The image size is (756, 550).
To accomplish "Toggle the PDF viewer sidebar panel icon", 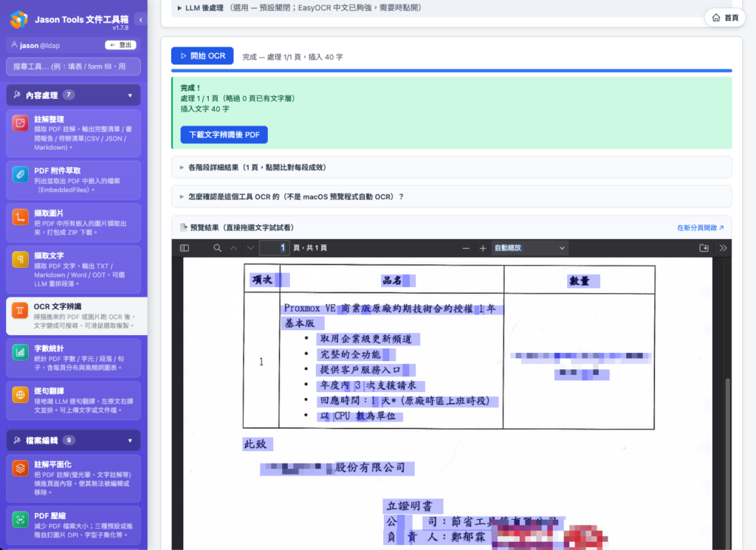I will pos(184,248).
